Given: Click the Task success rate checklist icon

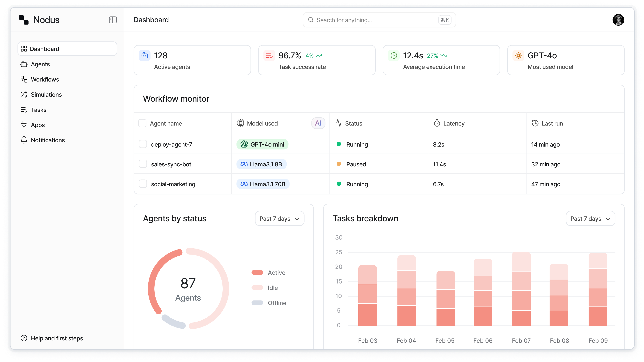Looking at the screenshot, I should click(x=269, y=55).
